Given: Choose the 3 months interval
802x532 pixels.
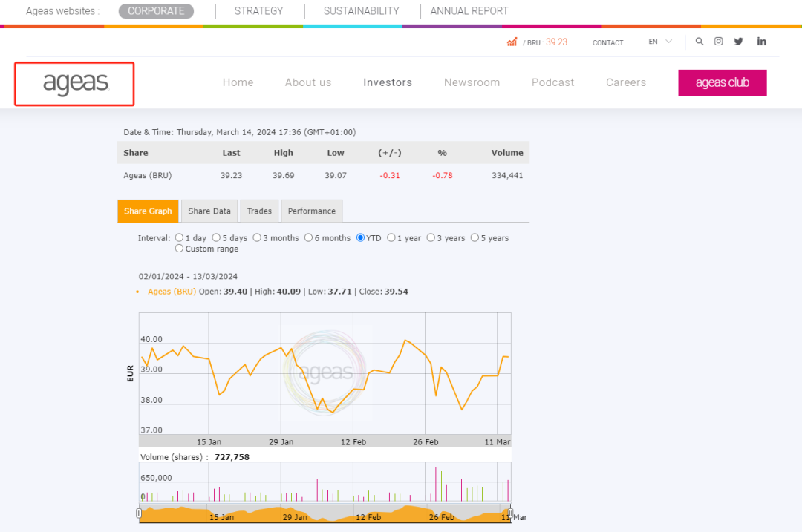Looking at the screenshot, I should click(x=257, y=237).
